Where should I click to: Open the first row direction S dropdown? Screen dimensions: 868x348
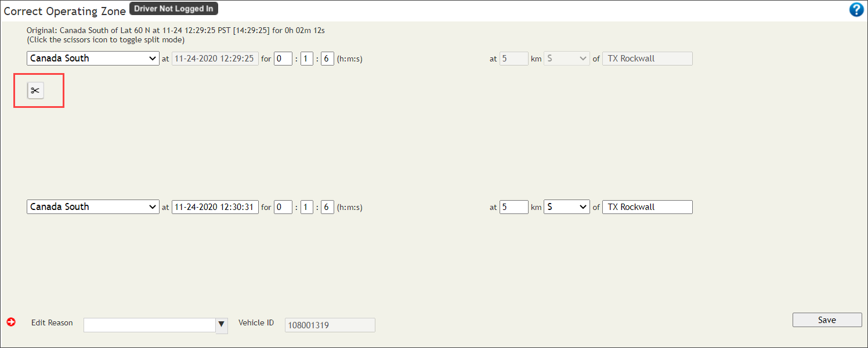(x=566, y=59)
